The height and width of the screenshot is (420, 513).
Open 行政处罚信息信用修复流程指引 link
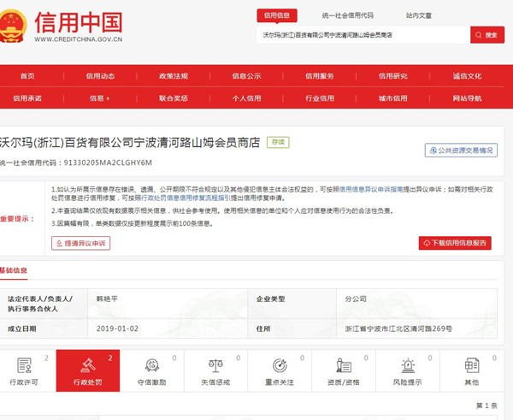[186, 198]
